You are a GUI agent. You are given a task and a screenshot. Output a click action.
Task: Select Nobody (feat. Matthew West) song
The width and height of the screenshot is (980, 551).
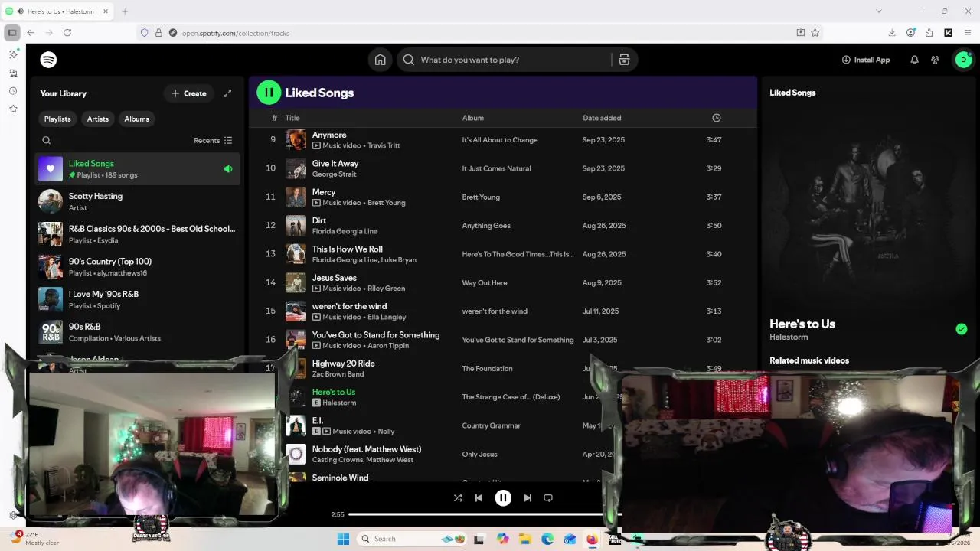pyautogui.click(x=367, y=449)
